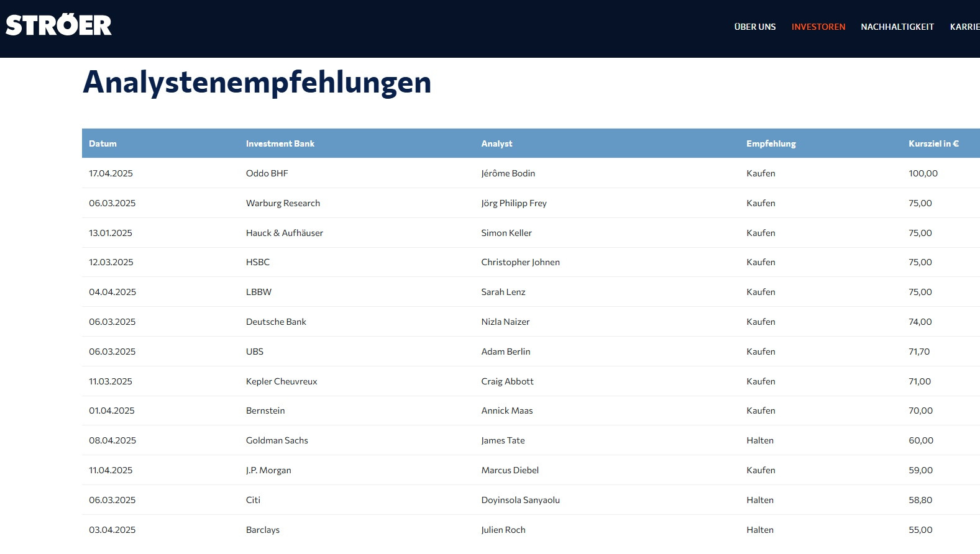Image resolution: width=980 pixels, height=554 pixels.
Task: Click the Empfehlung column header
Action: [x=771, y=143]
